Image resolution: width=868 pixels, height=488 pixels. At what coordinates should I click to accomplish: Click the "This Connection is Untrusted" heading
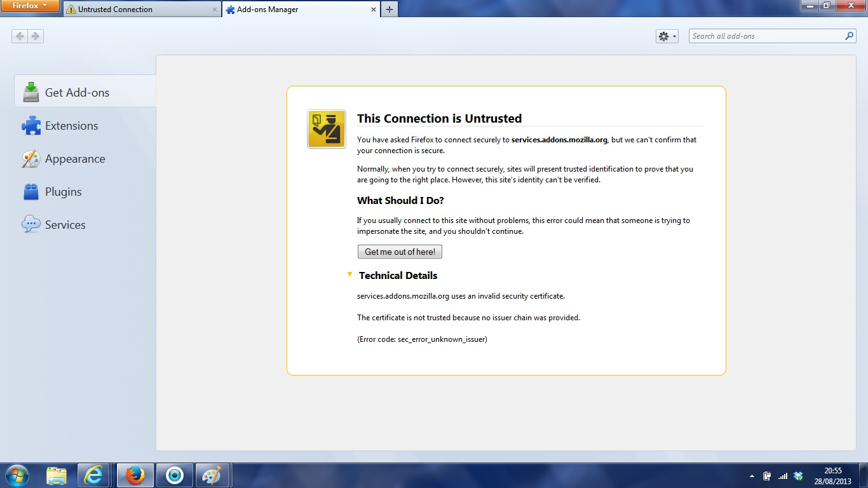[x=439, y=119]
